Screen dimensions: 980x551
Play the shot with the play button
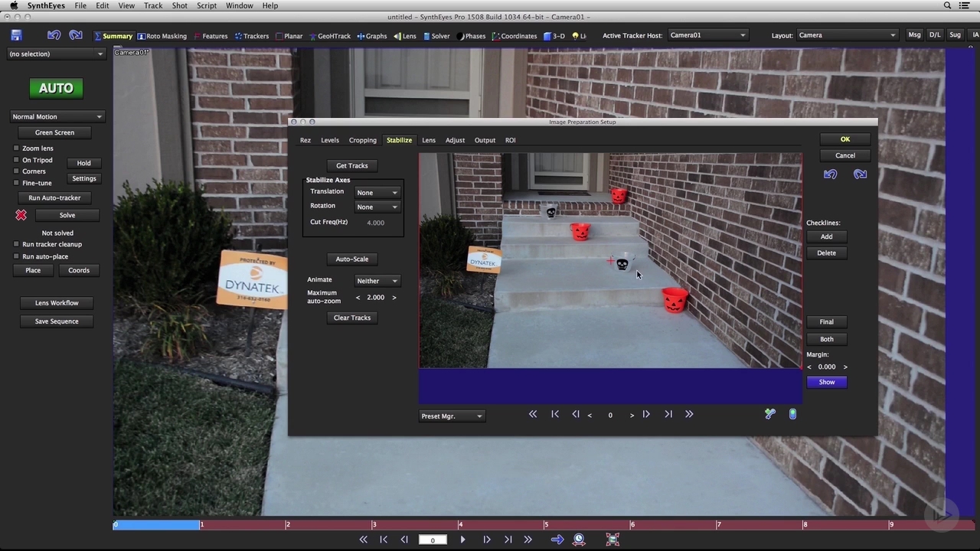(x=462, y=540)
